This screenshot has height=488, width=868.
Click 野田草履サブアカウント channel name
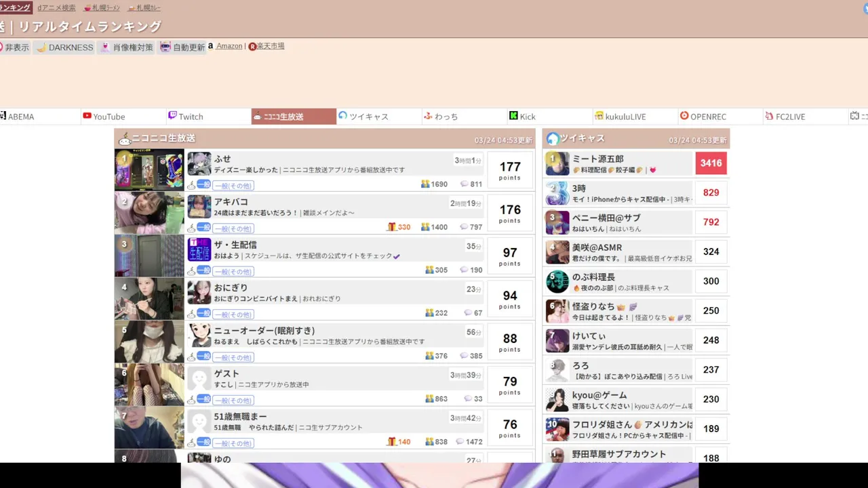tap(619, 454)
